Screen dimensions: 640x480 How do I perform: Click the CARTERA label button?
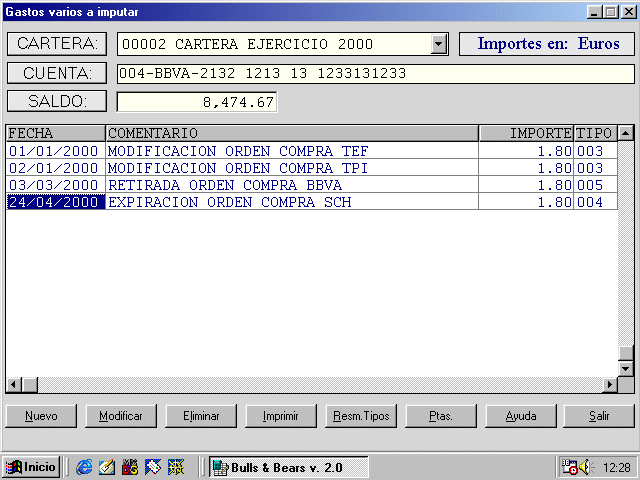[x=57, y=44]
